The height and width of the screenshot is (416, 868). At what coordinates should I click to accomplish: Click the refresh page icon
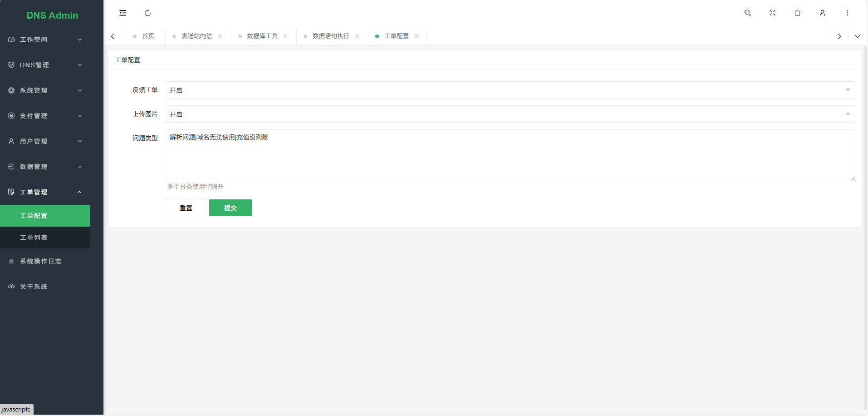click(x=147, y=13)
